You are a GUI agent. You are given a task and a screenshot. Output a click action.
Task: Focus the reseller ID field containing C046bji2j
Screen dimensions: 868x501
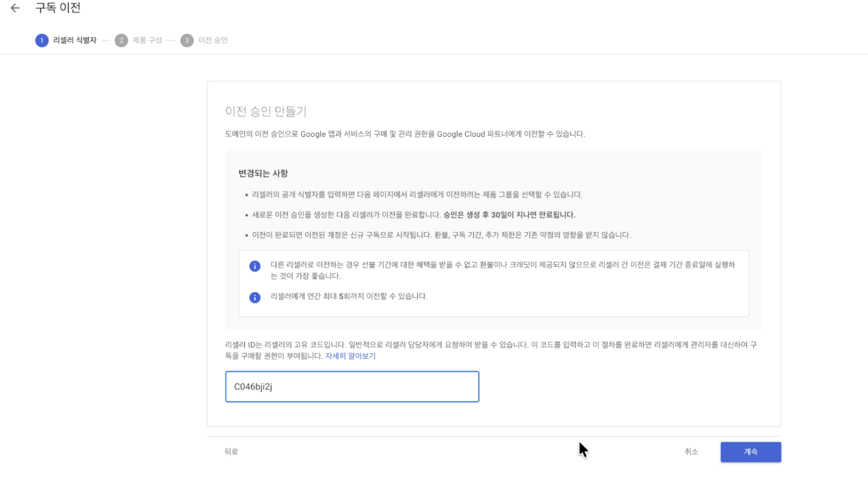tap(352, 387)
